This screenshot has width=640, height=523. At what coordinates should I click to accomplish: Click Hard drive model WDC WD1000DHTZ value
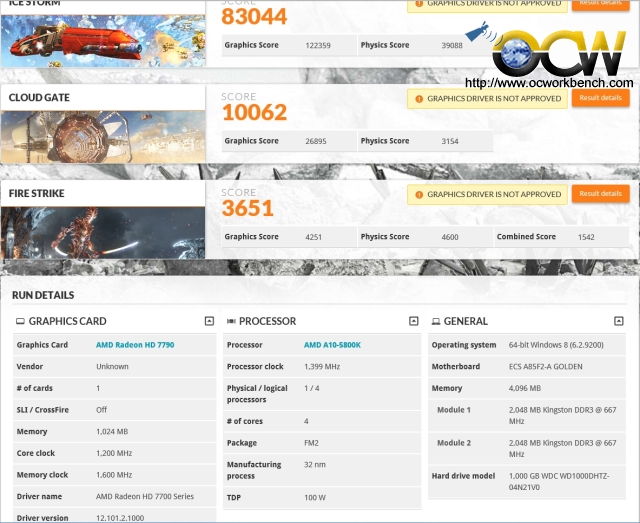(x=559, y=482)
